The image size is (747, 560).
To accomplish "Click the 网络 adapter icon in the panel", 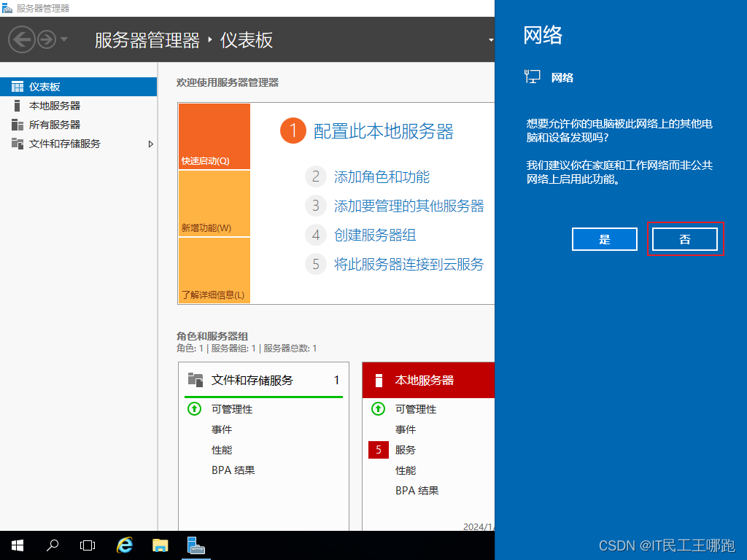I will coord(533,77).
